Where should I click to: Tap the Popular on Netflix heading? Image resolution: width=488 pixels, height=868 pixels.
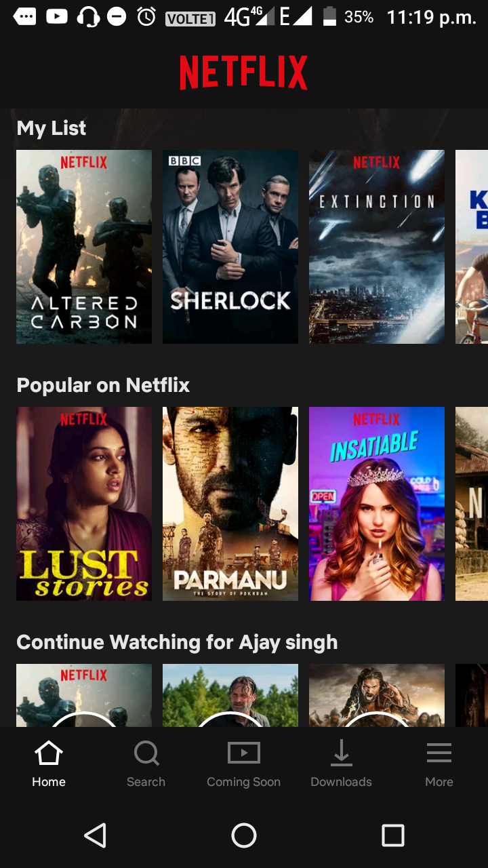click(103, 385)
